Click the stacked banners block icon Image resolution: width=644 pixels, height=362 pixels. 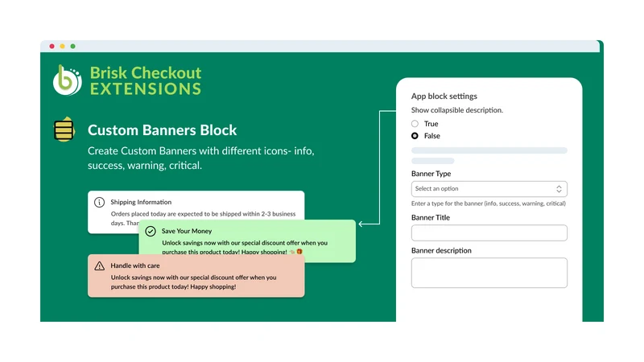64,130
